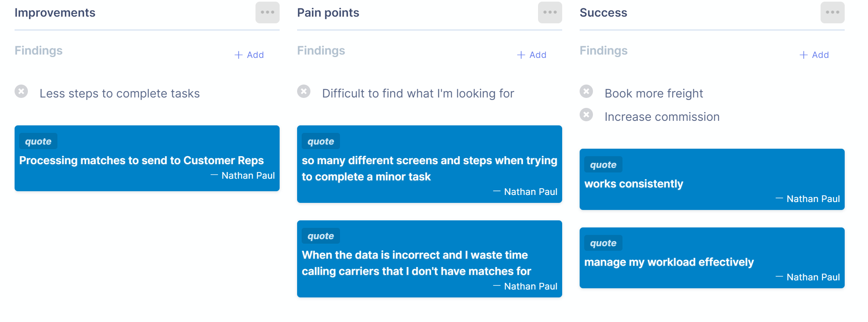Remove the 'Difficult to find' finding
The image size is (868, 322).
(x=304, y=91)
